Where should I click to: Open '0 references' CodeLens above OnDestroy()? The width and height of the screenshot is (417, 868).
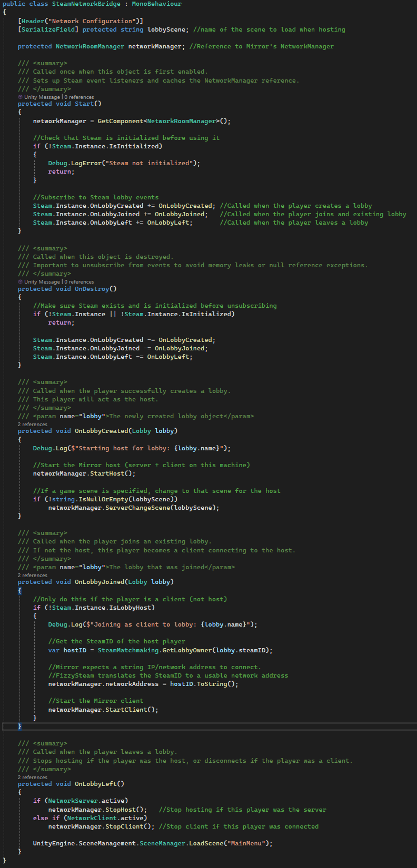point(79,281)
